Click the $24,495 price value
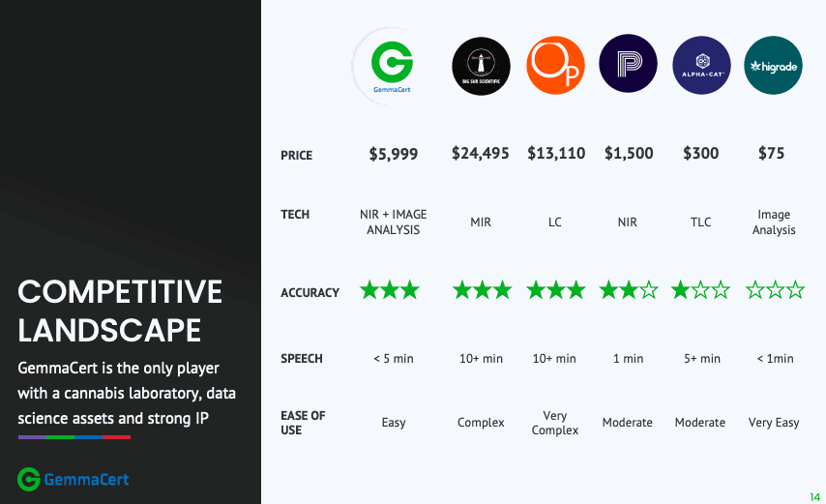 pyautogui.click(x=480, y=153)
